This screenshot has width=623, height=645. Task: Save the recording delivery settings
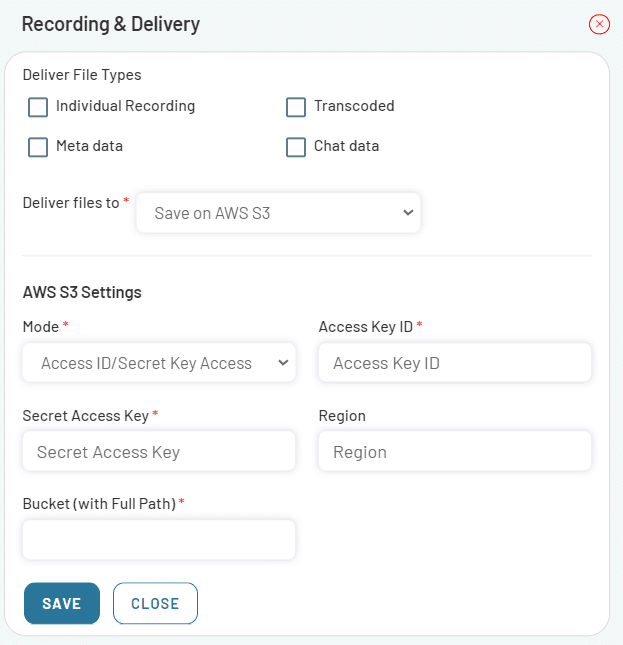pos(62,603)
